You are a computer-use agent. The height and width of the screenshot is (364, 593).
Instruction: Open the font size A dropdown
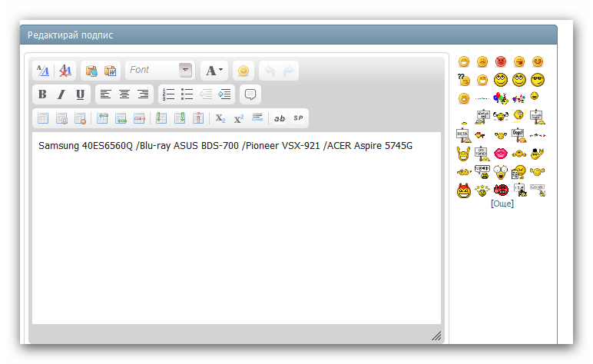(x=214, y=71)
